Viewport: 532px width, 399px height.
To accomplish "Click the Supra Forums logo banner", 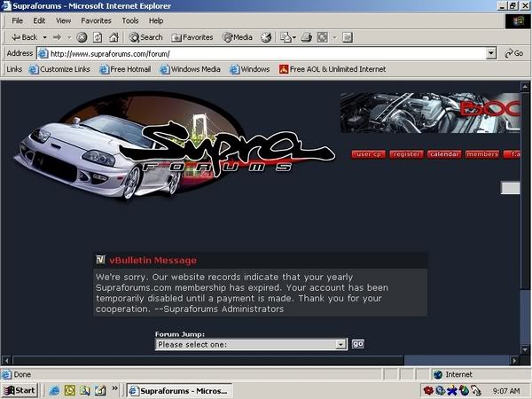I will coord(174,146).
